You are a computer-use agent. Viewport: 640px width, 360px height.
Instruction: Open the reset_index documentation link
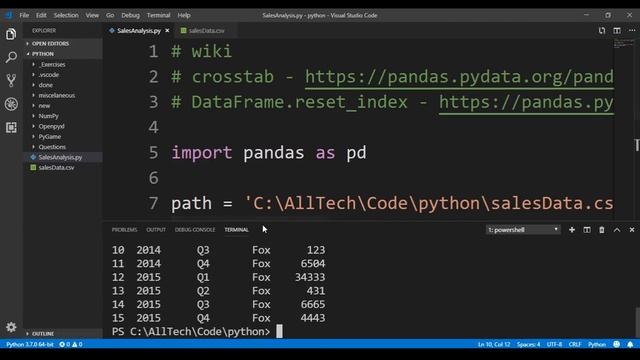526,102
